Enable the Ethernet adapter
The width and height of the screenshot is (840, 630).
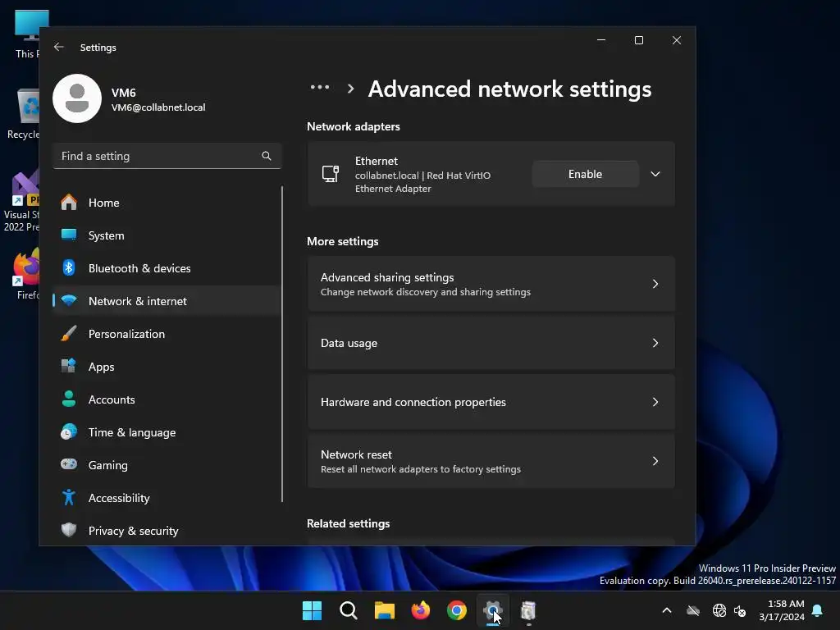point(585,174)
